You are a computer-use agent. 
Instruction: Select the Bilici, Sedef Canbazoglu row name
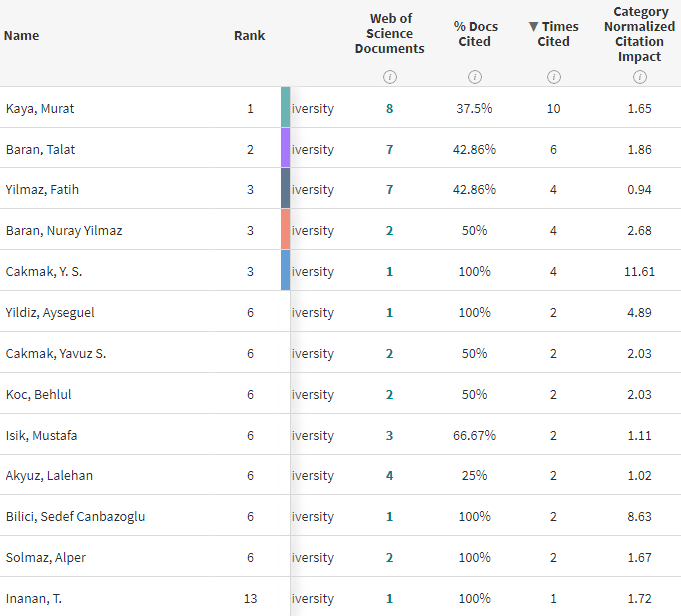pyautogui.click(x=75, y=516)
